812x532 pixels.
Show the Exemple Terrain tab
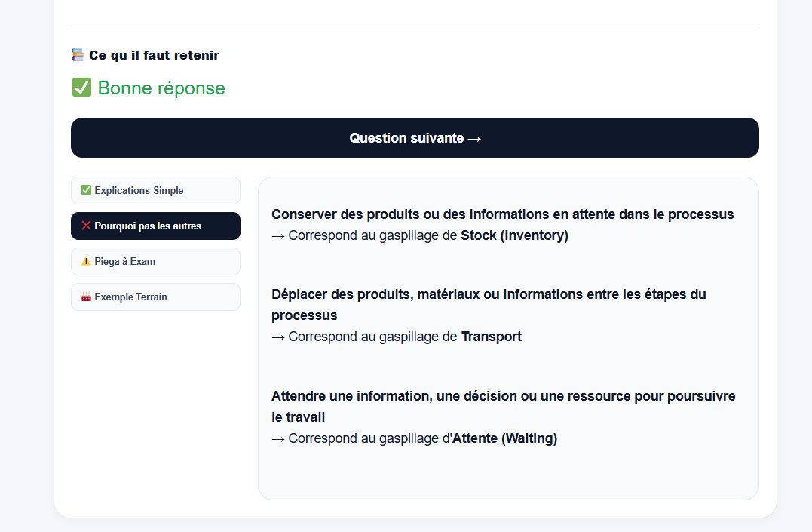[155, 297]
